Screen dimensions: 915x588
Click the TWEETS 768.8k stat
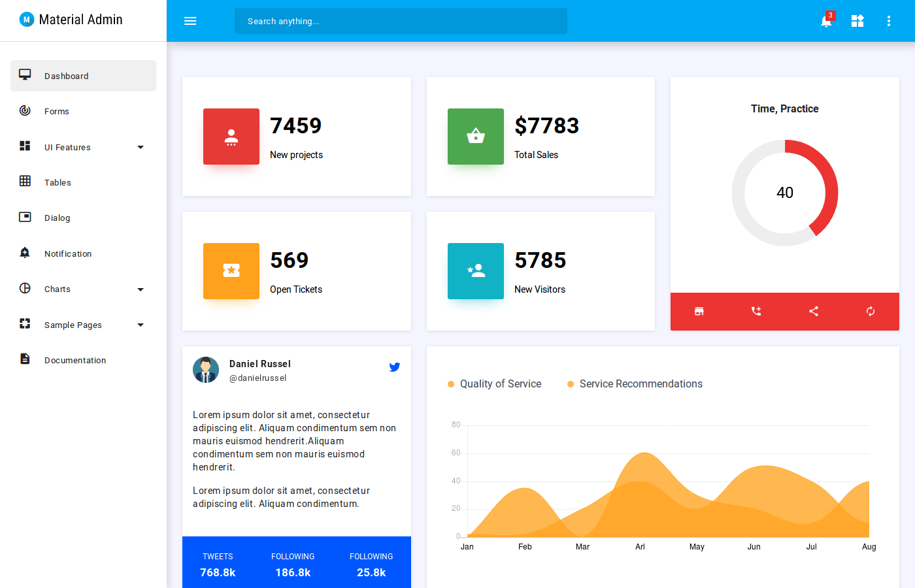(218, 565)
